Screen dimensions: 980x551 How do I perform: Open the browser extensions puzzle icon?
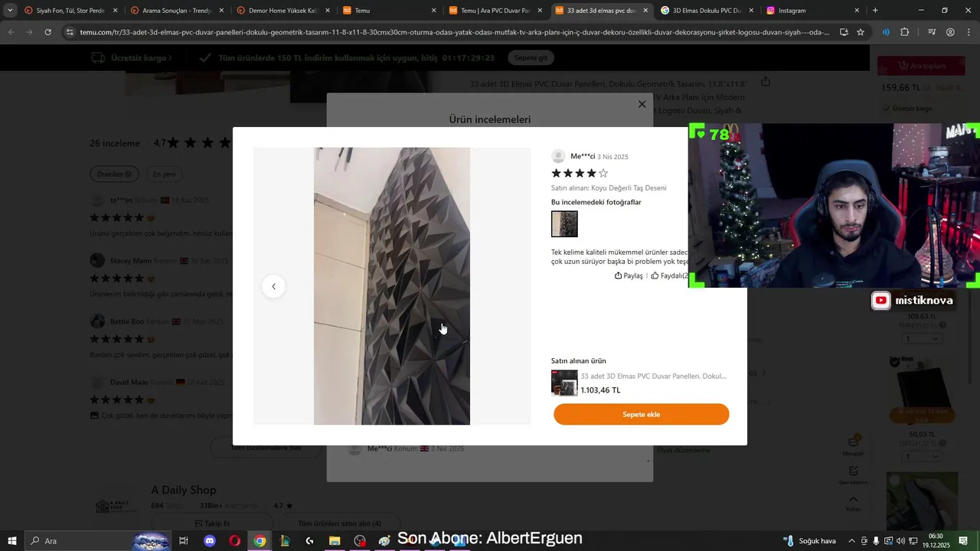coord(905,32)
